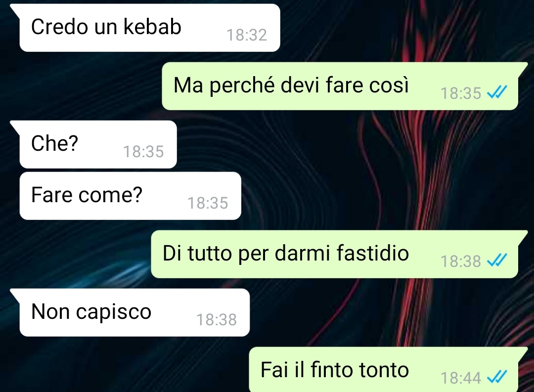Select the 'Ma perché devi fare così' message
This screenshot has height=392, width=534.
coord(340,86)
